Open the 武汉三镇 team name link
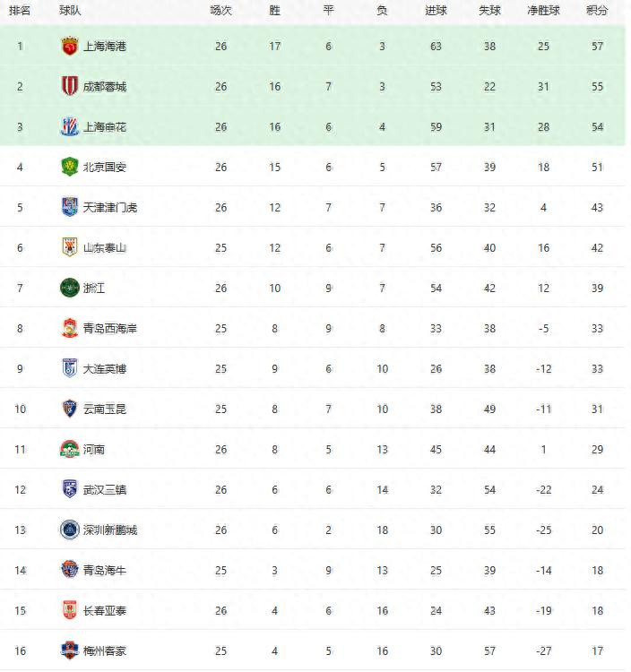631x672 pixels. coord(105,490)
